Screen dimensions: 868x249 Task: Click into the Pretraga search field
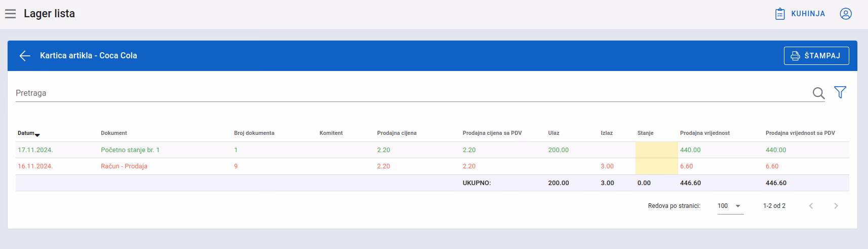coord(413,93)
